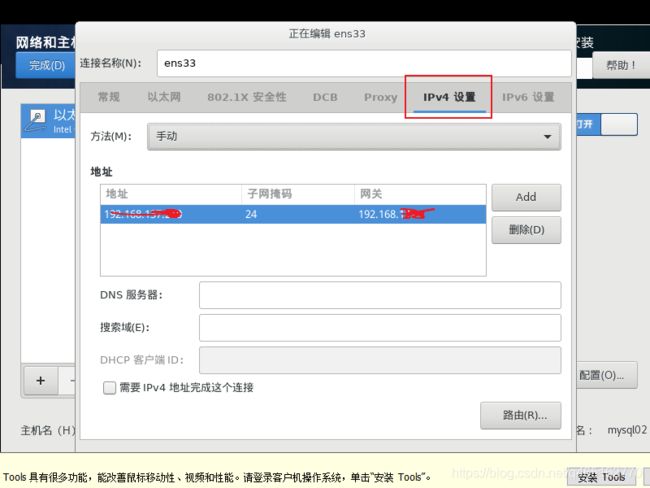The width and height of the screenshot is (650, 488).
Task: Open the 方法(M) method dropdown
Action: pyautogui.click(x=354, y=136)
